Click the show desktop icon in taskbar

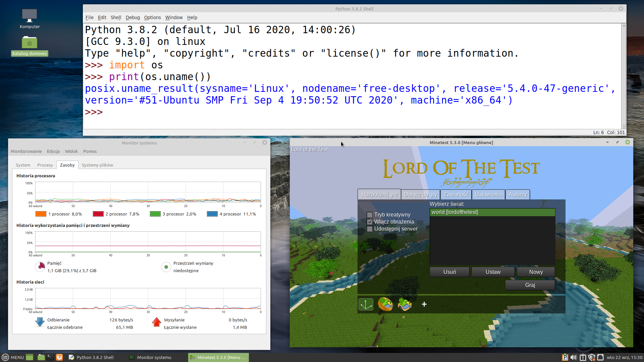coord(30,357)
